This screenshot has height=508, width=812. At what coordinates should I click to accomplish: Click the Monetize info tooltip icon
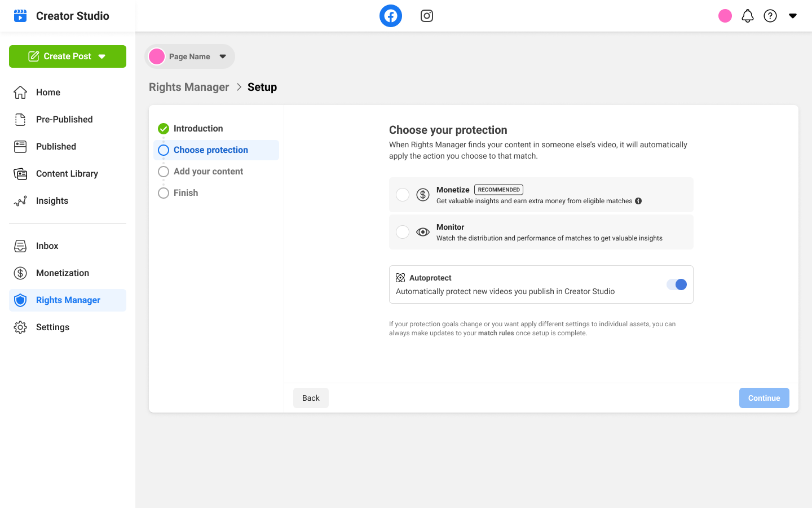[638, 200]
